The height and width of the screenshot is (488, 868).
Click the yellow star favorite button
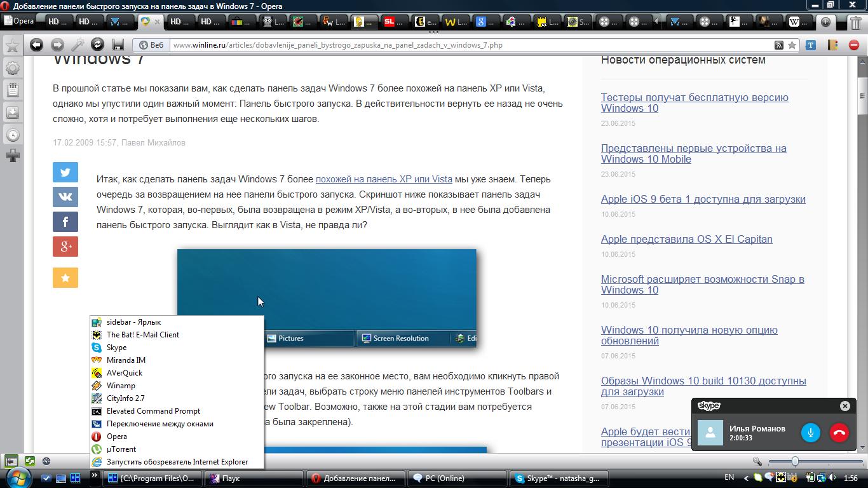point(65,278)
